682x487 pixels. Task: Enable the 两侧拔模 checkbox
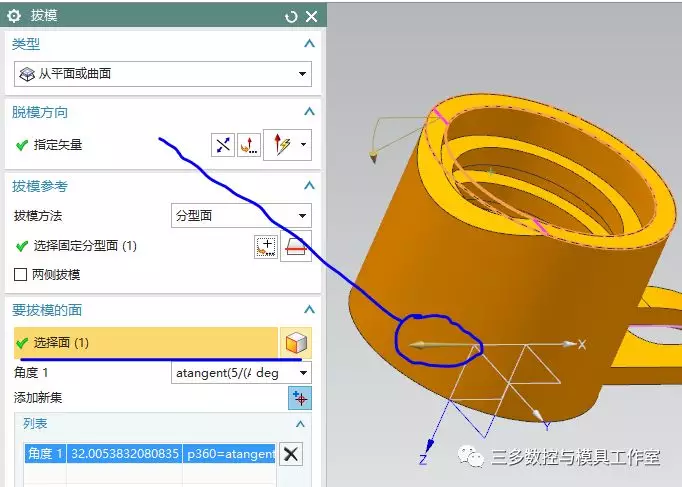20,275
